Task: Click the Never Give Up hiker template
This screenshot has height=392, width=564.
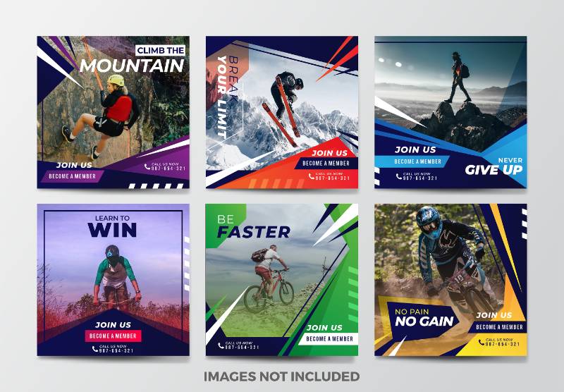Action: 450,112
